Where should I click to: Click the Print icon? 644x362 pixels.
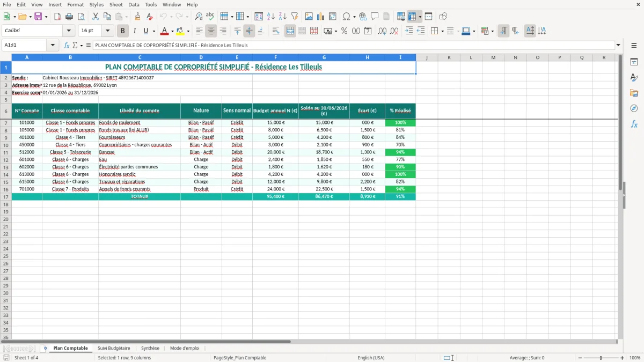69,17
